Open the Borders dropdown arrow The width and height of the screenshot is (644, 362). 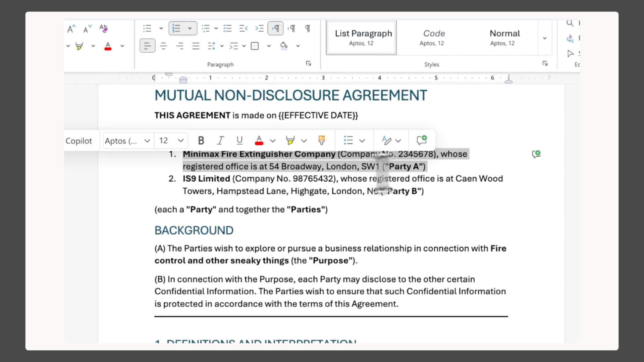pyautogui.click(x=269, y=46)
